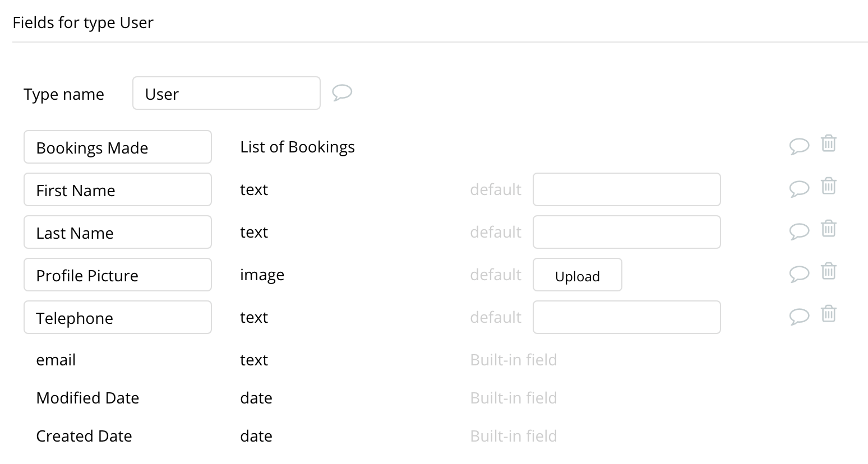Delete the Telephone field

tap(829, 314)
